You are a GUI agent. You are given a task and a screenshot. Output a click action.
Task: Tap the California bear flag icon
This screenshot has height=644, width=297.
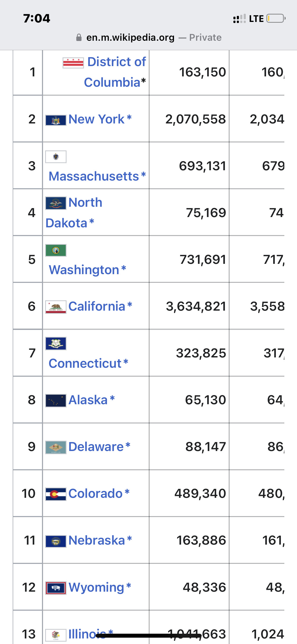(56, 307)
